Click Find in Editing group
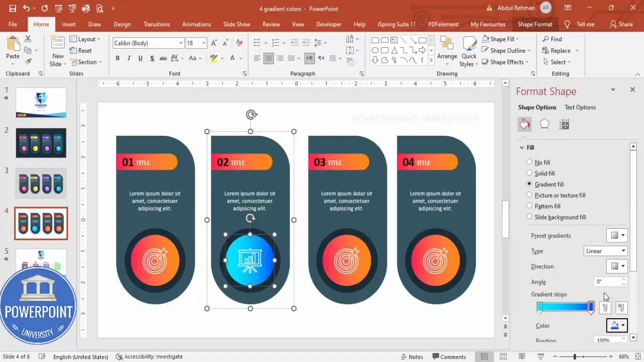The image size is (644, 362). (x=551, y=39)
